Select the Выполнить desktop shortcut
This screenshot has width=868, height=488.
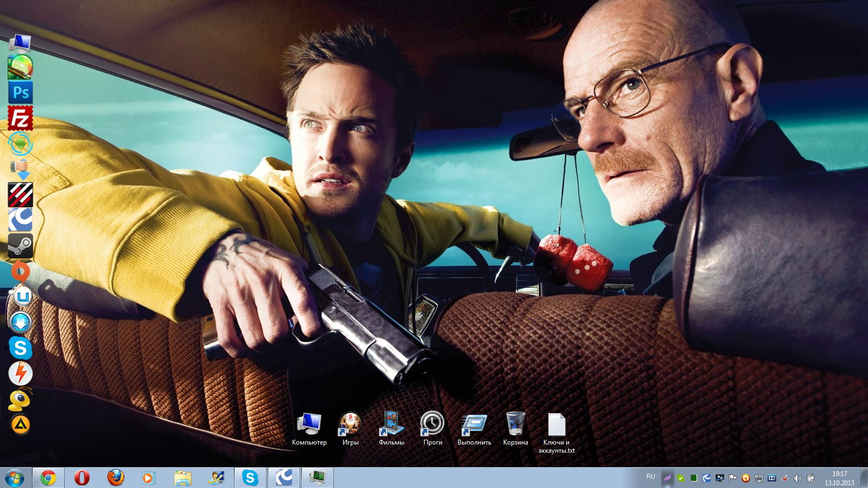[x=474, y=429]
